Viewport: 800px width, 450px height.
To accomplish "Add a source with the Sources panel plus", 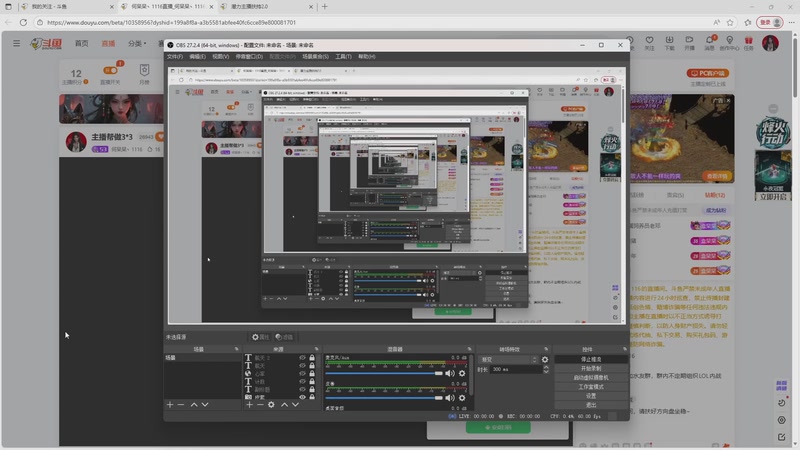I will 249,405.
